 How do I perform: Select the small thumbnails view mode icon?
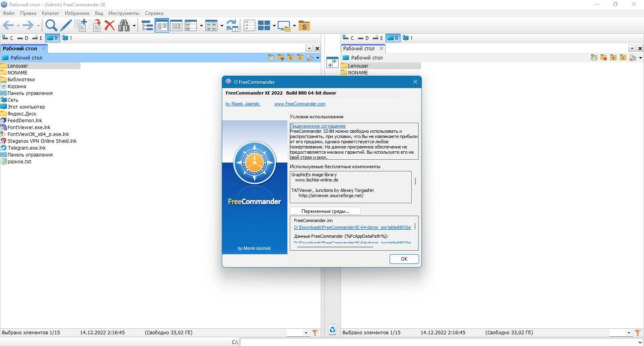[191, 26]
